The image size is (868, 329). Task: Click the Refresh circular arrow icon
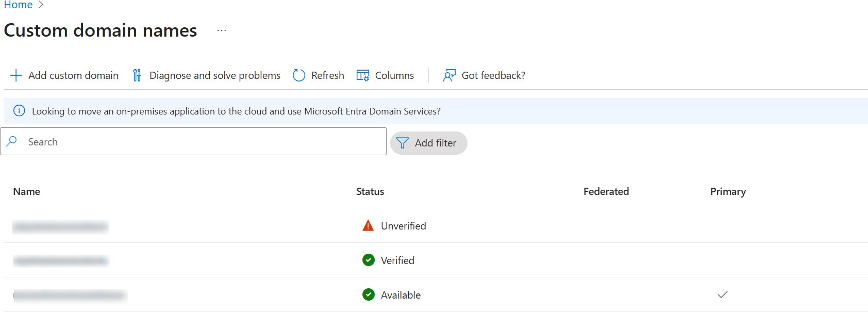[299, 75]
